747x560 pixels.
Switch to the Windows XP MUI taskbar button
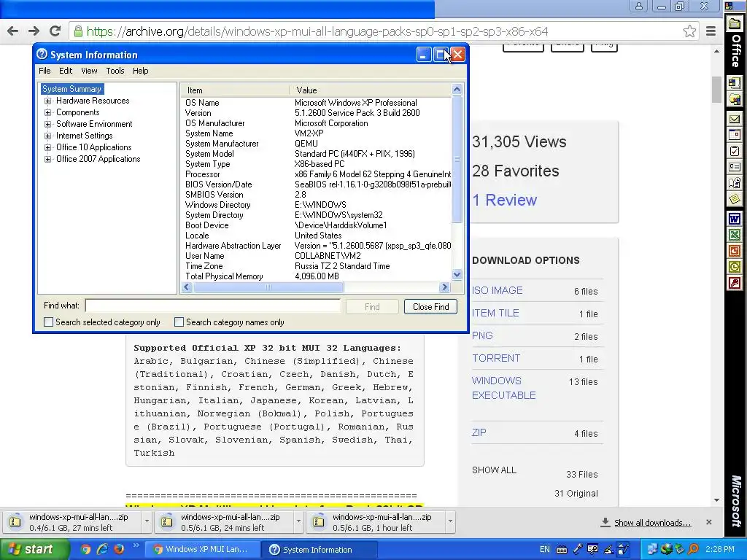click(201, 550)
